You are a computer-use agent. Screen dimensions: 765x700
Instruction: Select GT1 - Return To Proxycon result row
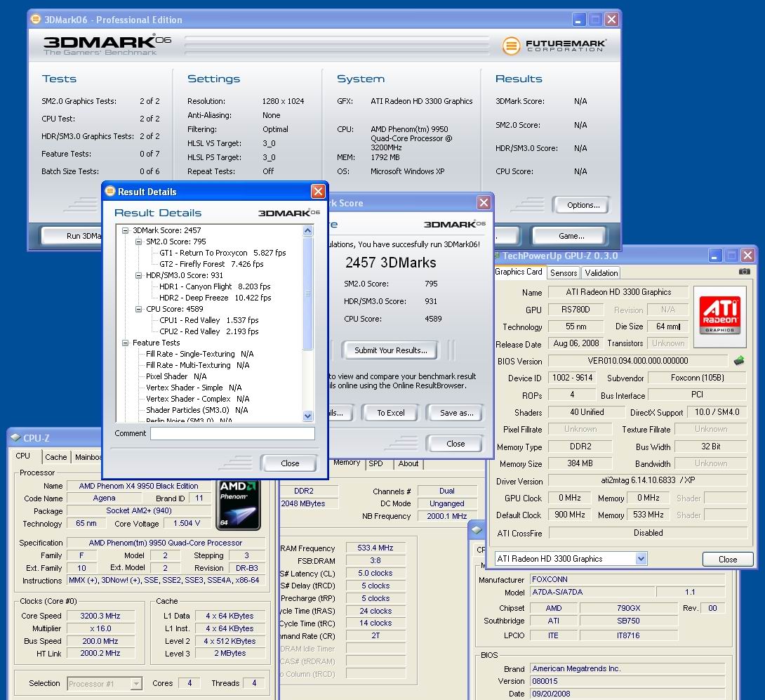click(222, 253)
